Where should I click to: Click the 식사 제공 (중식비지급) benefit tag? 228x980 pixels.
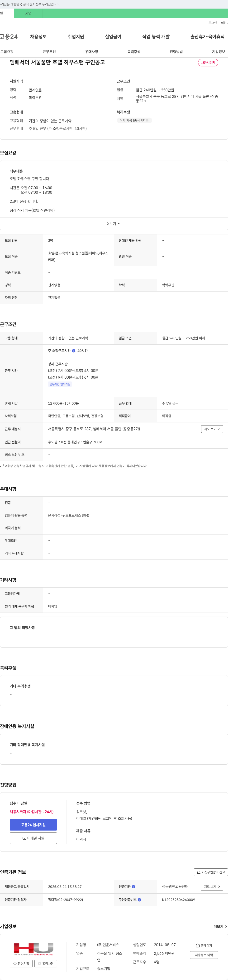click(134, 120)
